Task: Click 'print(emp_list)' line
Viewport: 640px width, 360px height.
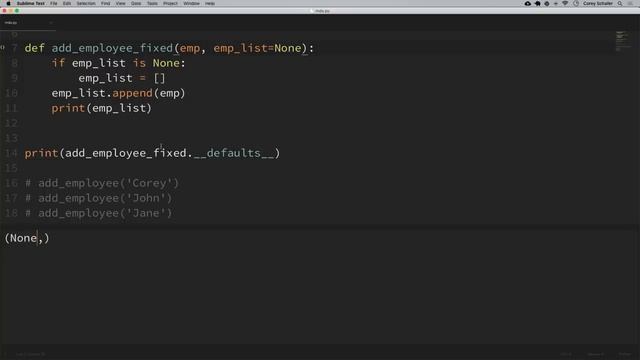Action: pos(102,108)
